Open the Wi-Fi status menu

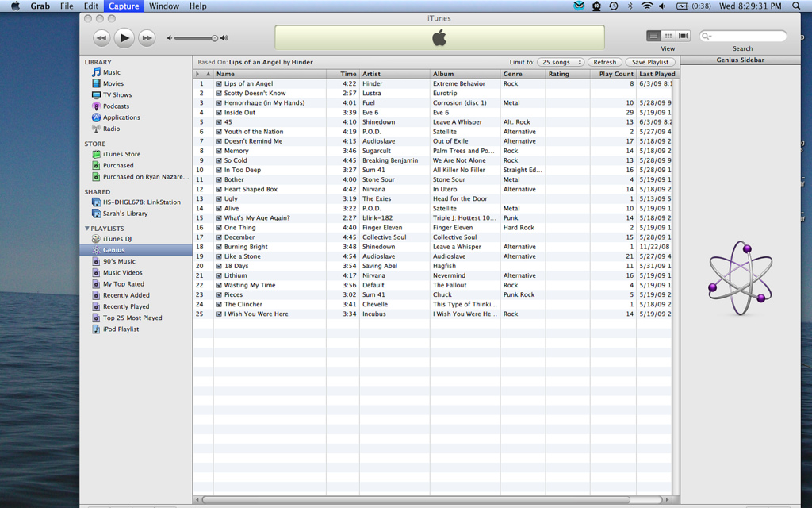tap(647, 6)
